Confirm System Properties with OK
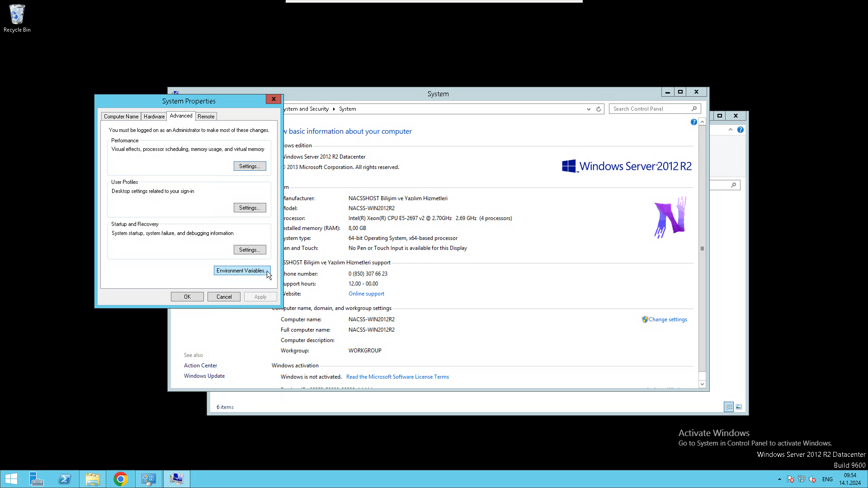The width and height of the screenshot is (868, 488). click(x=187, y=297)
